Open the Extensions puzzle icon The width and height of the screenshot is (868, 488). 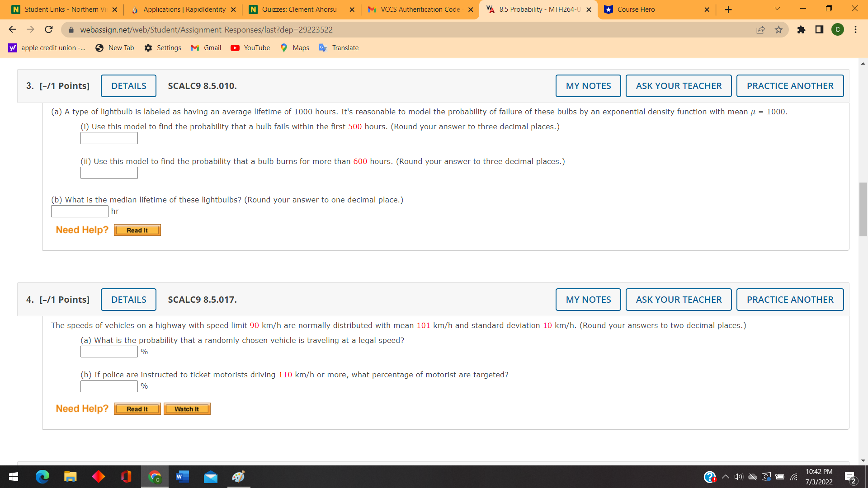(x=801, y=30)
